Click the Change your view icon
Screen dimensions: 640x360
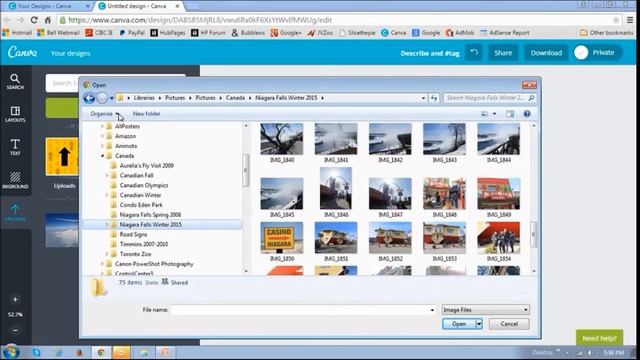pos(484,114)
